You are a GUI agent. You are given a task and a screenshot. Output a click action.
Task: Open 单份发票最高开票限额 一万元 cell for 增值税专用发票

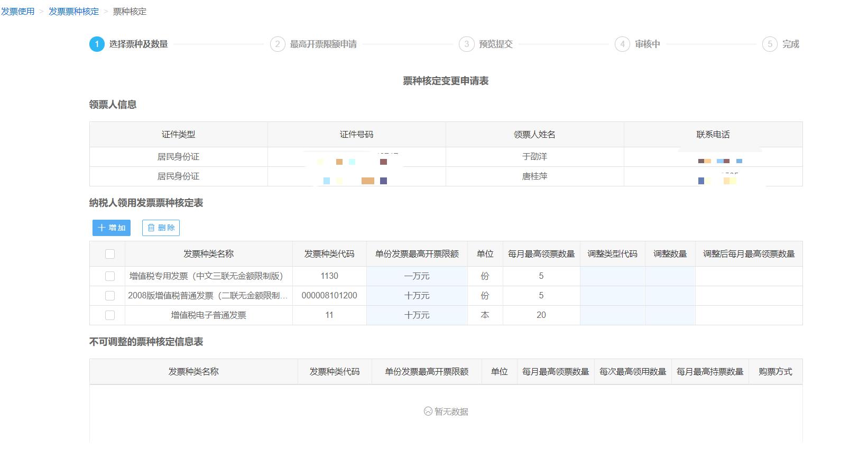(417, 276)
